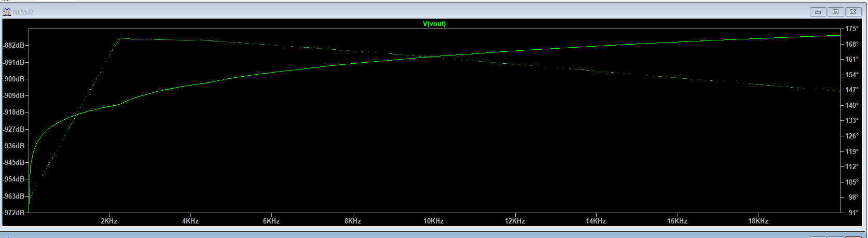Click the -927dB magnitude axis label
Screen dimensions: 868x238
click(x=14, y=129)
